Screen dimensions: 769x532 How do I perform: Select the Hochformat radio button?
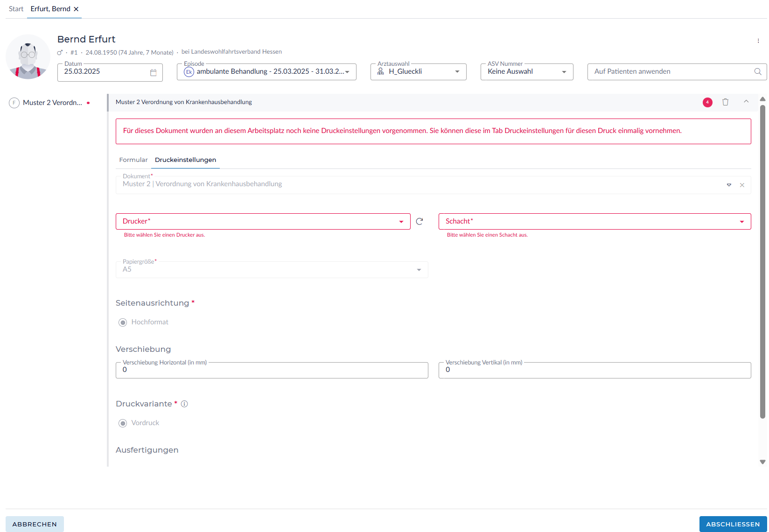(x=123, y=322)
